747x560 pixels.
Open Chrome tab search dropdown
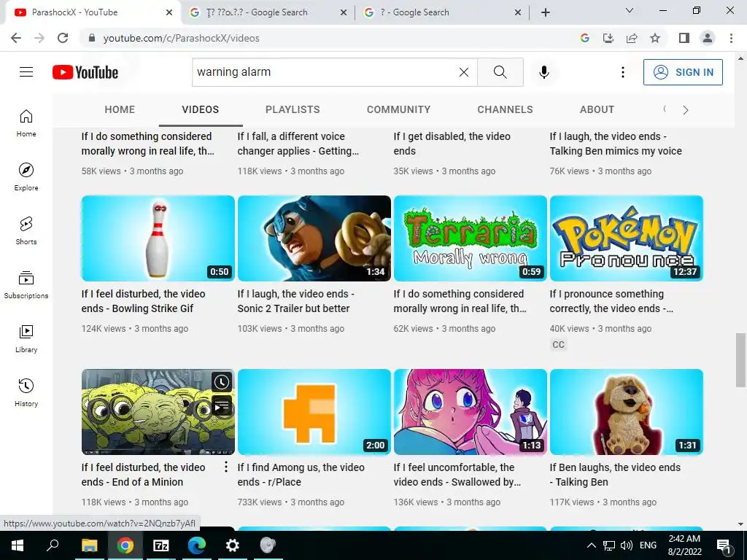pyautogui.click(x=630, y=10)
